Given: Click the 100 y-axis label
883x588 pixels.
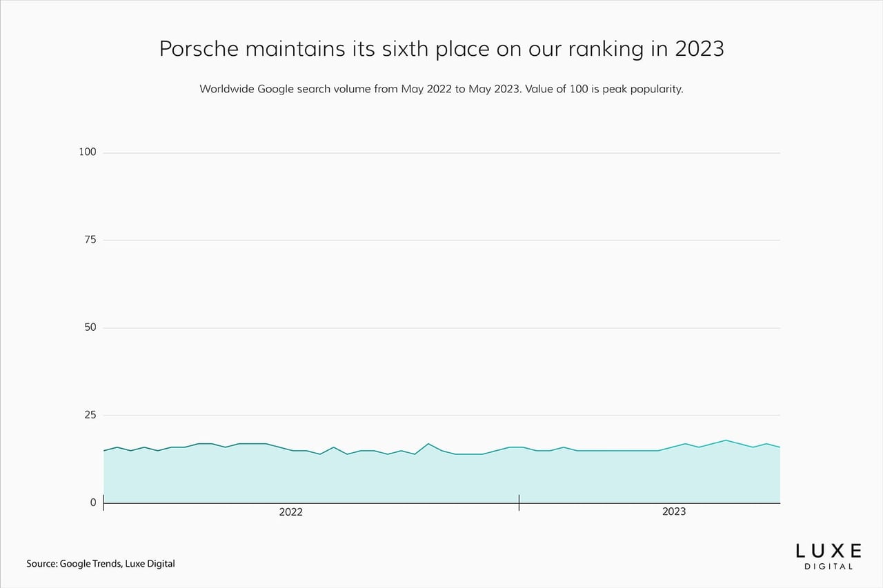Looking at the screenshot, I should coord(88,152).
